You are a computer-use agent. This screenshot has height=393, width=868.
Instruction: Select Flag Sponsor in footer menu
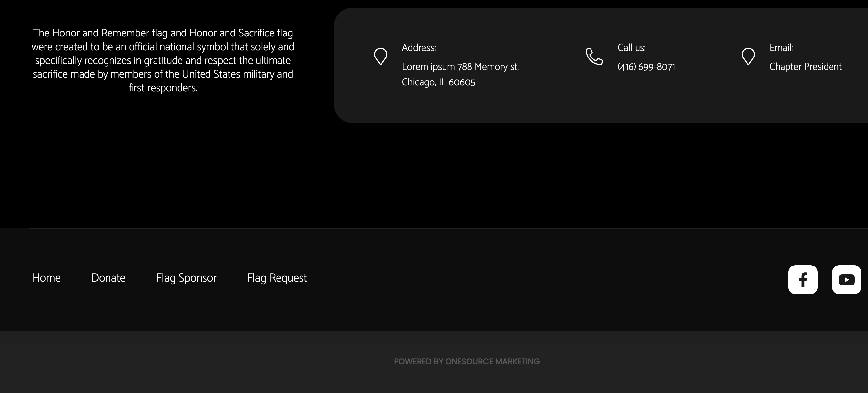pyautogui.click(x=186, y=278)
